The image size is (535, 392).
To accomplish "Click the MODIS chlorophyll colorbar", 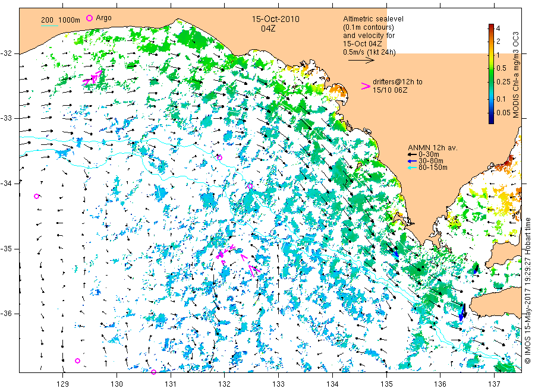I will tap(491, 74).
